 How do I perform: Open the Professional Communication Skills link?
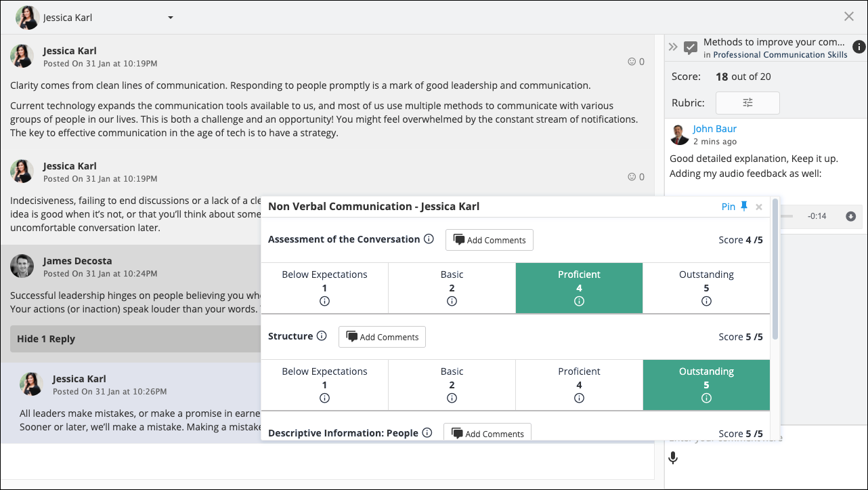780,55
